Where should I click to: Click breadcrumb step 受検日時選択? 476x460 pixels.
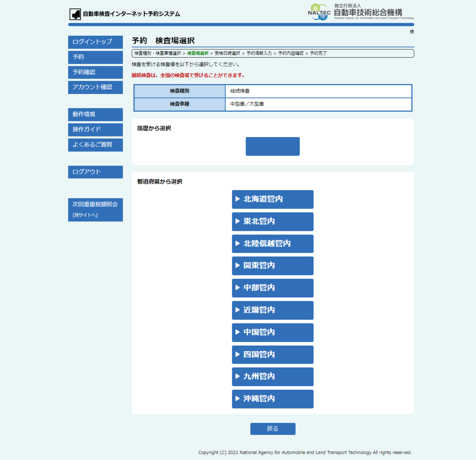pos(227,53)
